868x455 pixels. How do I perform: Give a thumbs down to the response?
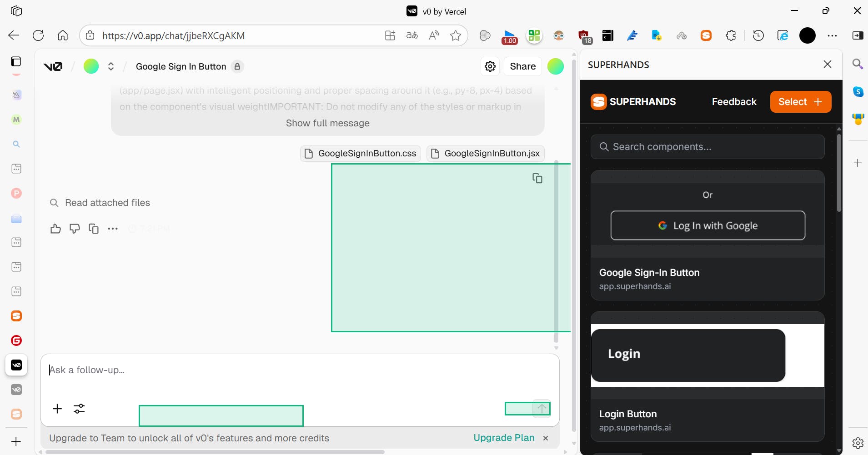(75, 229)
